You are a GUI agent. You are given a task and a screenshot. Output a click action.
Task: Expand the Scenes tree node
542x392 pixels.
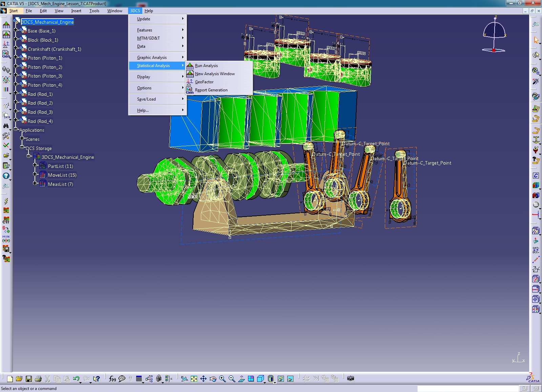22,138
